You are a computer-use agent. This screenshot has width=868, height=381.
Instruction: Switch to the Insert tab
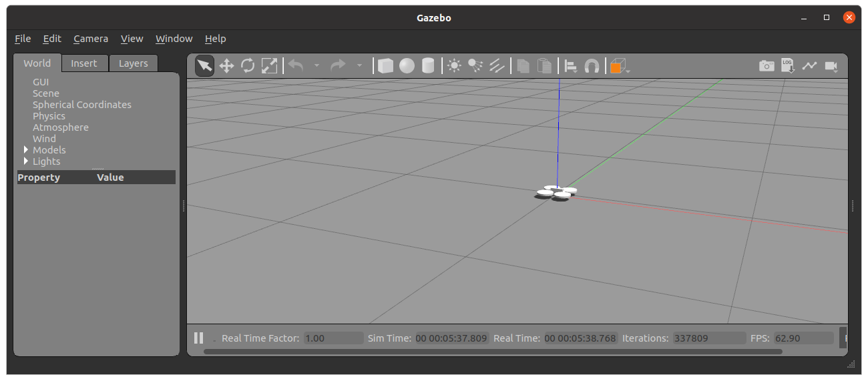coord(84,63)
